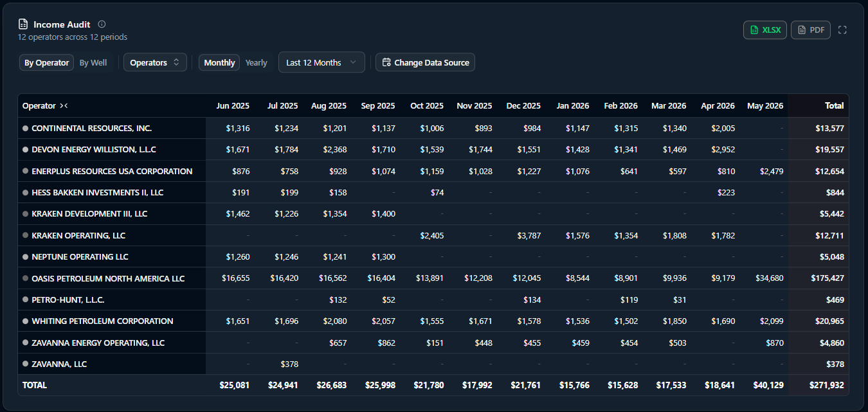Open the Last 12 Months dropdown

tap(321, 62)
